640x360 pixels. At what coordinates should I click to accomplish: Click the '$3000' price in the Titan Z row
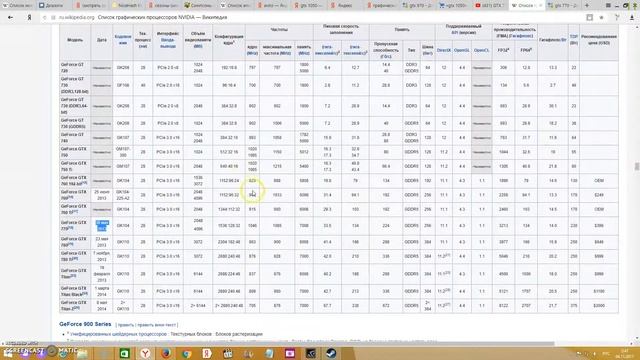[599, 306]
